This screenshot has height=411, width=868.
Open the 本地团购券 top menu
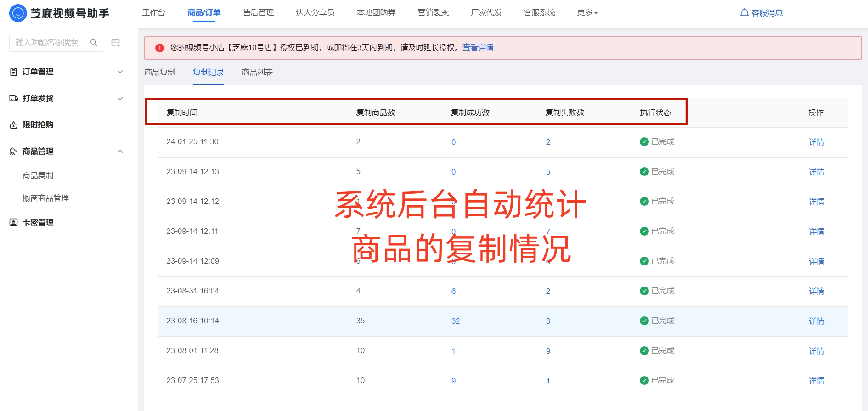click(376, 12)
